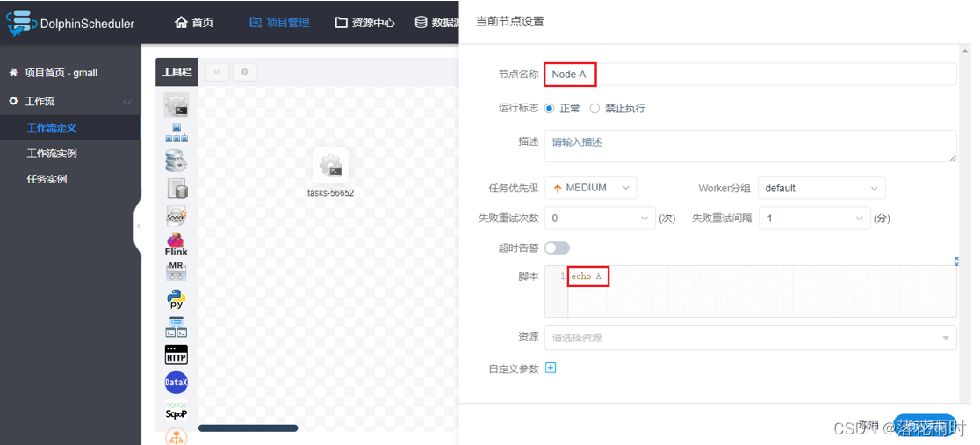Screen dimensions: 980x445
Task: Open the 失败重试间隔 dropdown
Action: point(815,219)
